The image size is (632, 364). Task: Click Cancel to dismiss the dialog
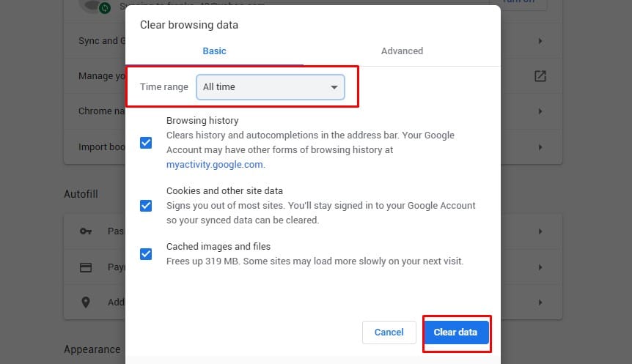click(389, 333)
